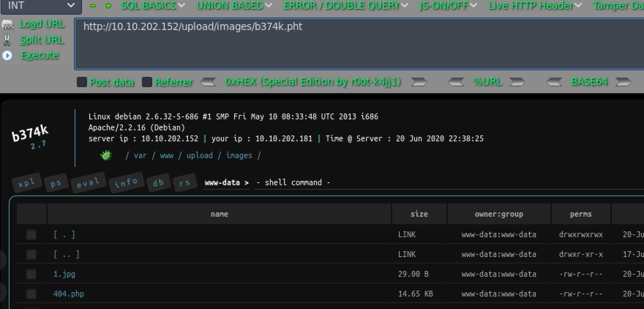
Task: Tick the checkbox for [ . ] row
Action: [31, 234]
